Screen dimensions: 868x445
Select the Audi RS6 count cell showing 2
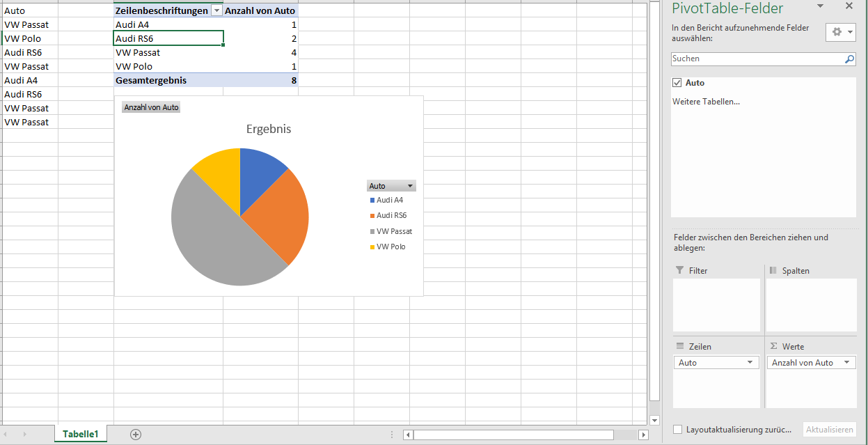pyautogui.click(x=261, y=38)
